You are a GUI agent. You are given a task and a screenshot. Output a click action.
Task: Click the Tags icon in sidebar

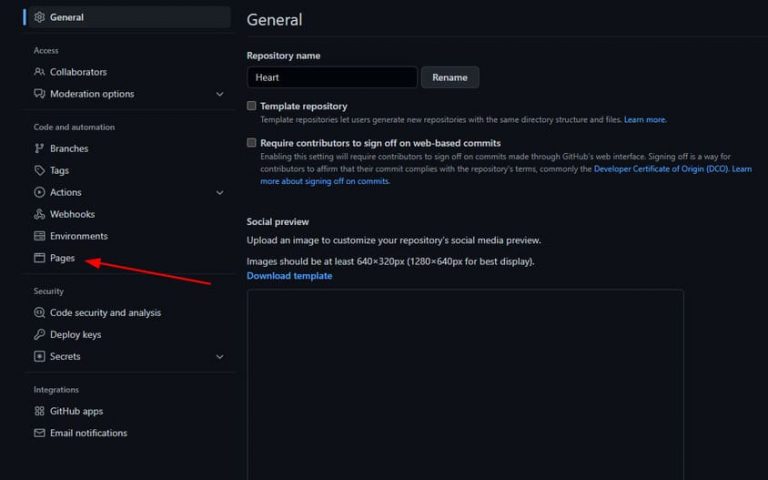point(40,170)
